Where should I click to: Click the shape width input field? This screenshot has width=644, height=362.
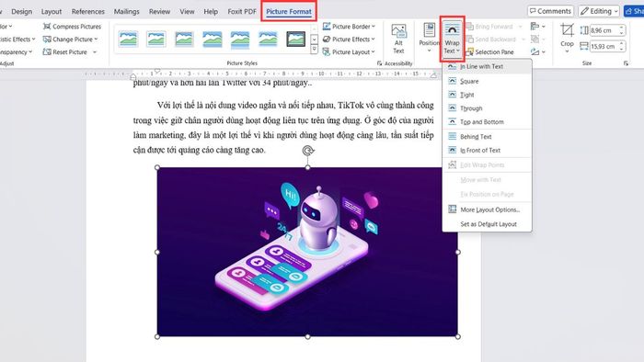604,46
